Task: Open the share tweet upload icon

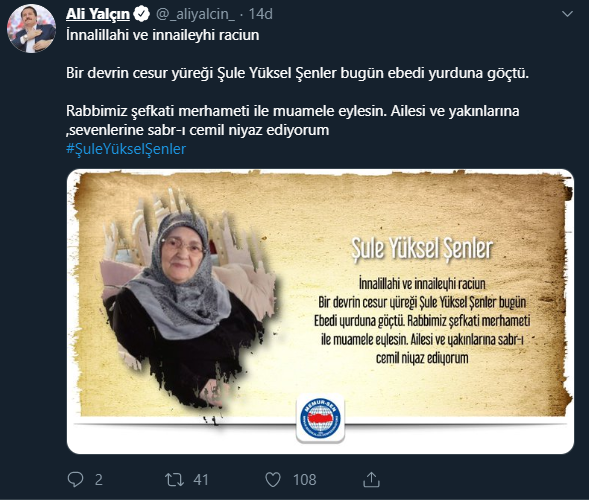Action: [372, 479]
